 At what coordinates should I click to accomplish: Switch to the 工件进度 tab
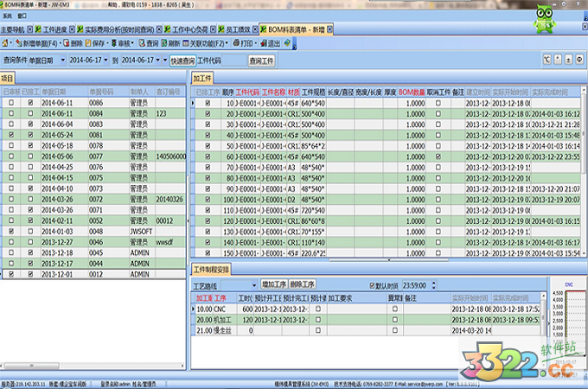(x=54, y=29)
